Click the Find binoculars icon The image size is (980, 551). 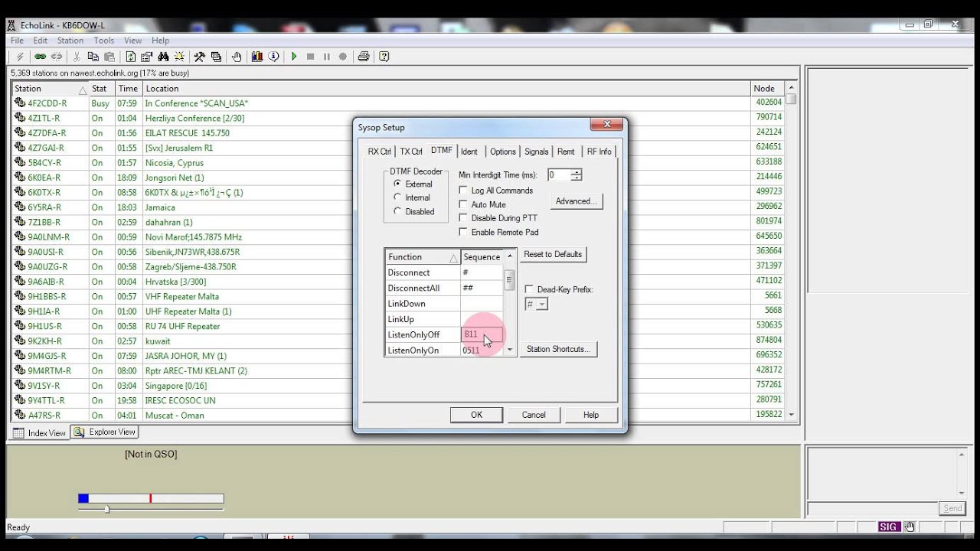[x=163, y=57]
